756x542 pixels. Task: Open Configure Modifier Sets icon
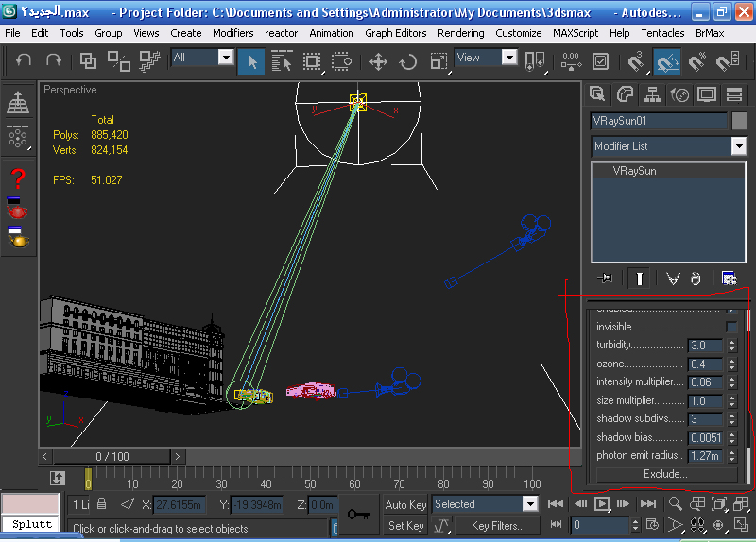729,278
